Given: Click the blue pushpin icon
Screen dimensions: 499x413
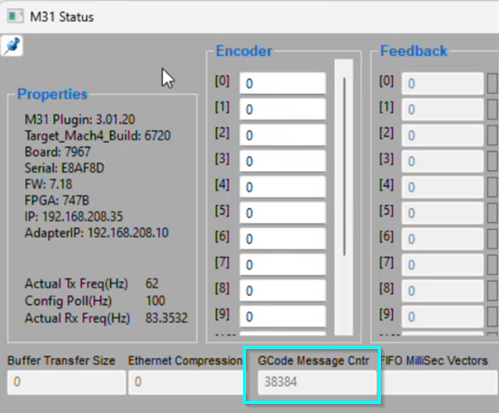Looking at the screenshot, I should coord(12,45).
